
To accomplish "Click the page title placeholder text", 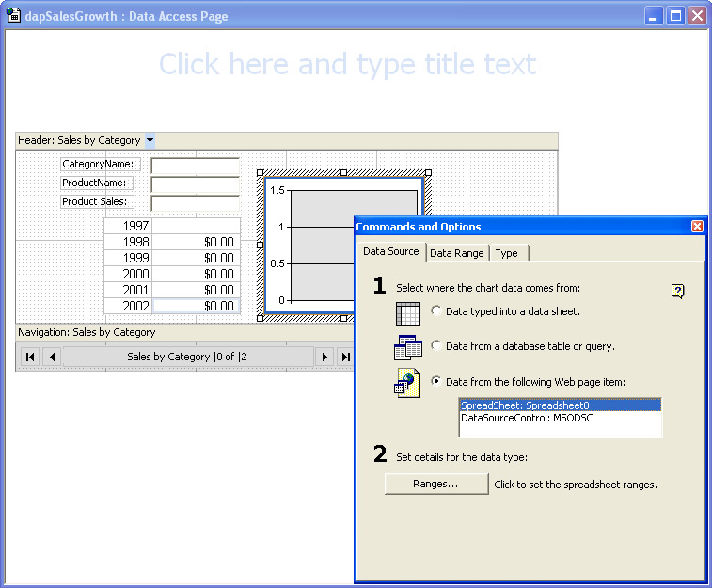I will click(347, 64).
